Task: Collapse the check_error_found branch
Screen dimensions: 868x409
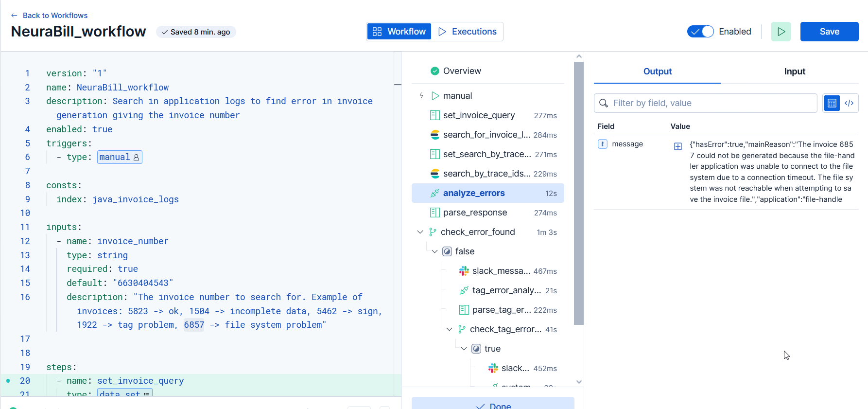Action: pos(420,232)
